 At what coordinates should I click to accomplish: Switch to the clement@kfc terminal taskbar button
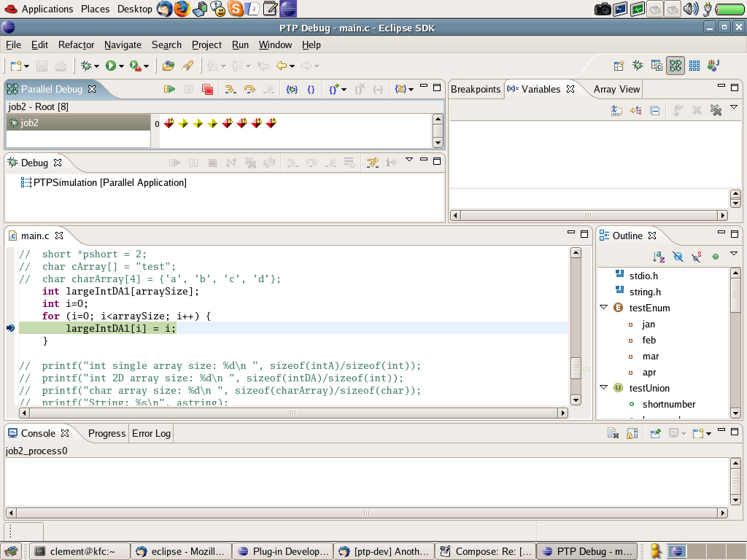click(x=80, y=551)
